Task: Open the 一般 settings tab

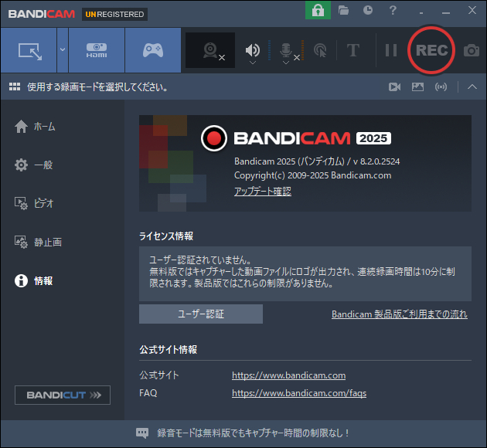Action: pyautogui.click(x=33, y=165)
